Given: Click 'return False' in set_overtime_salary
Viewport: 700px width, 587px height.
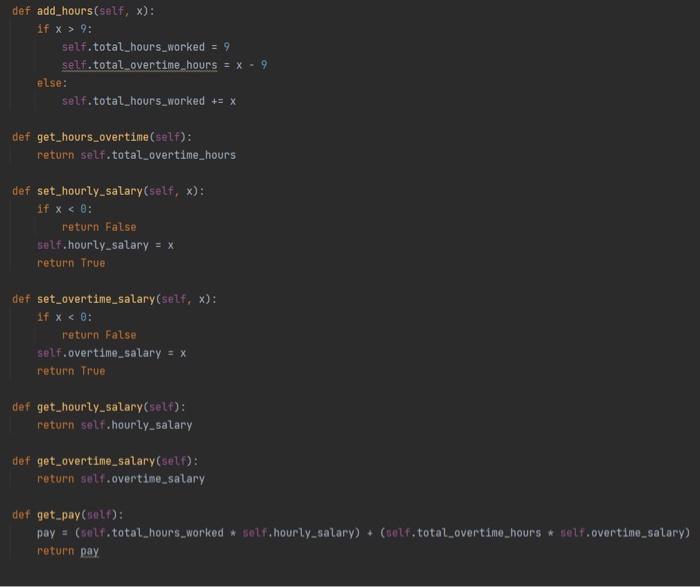Looking at the screenshot, I should pos(99,335).
